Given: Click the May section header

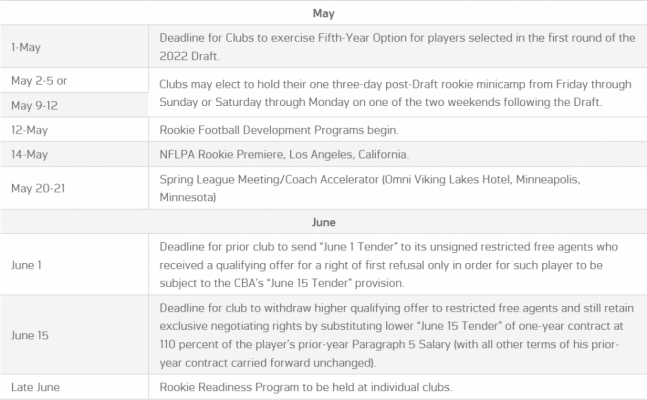Looking at the screenshot, I should click(x=324, y=13).
